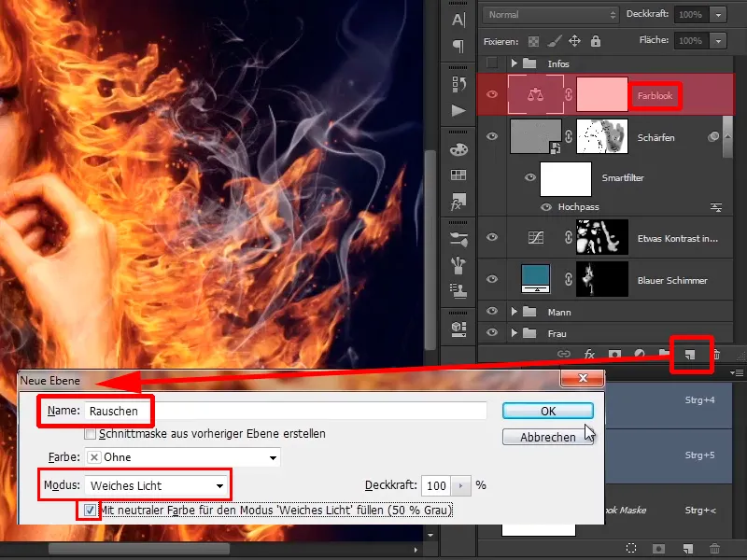
Task: Click add layer mask icon in Layers panel
Action: coord(614,355)
